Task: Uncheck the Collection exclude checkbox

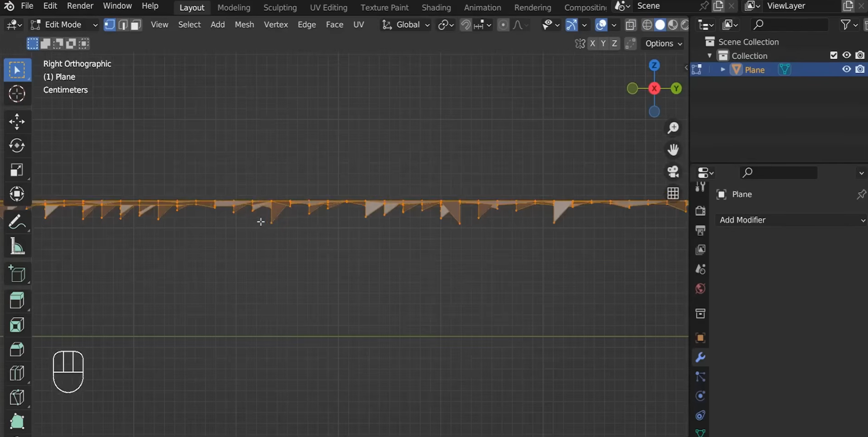Action: 834,55
